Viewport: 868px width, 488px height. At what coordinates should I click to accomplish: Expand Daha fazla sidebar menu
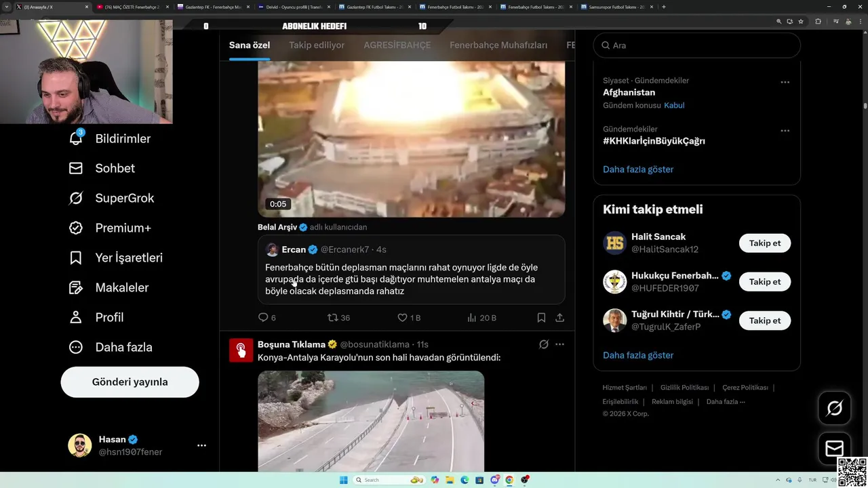(x=111, y=347)
